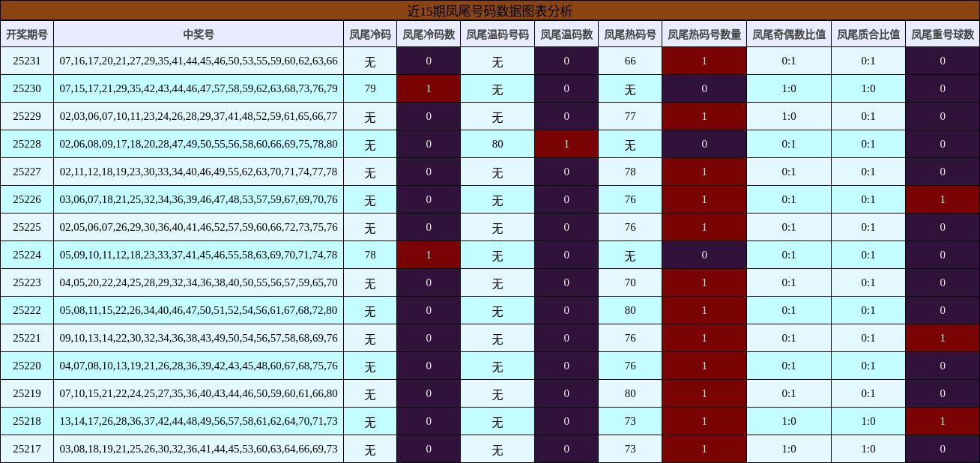Click warm code 80 in row 25228

pyautogui.click(x=497, y=144)
